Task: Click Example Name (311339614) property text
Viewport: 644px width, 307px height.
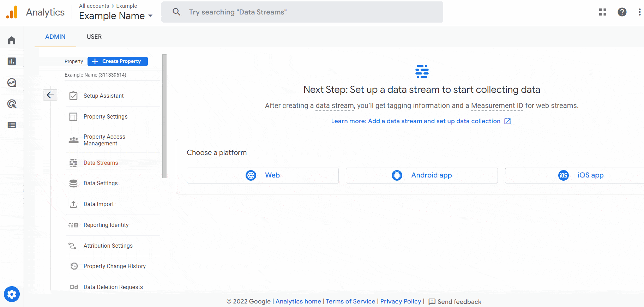Action: (x=95, y=75)
